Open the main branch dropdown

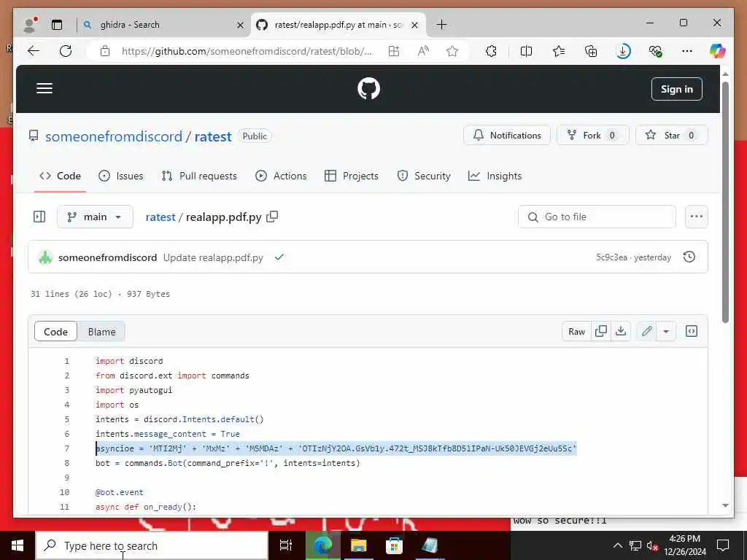pyautogui.click(x=95, y=217)
